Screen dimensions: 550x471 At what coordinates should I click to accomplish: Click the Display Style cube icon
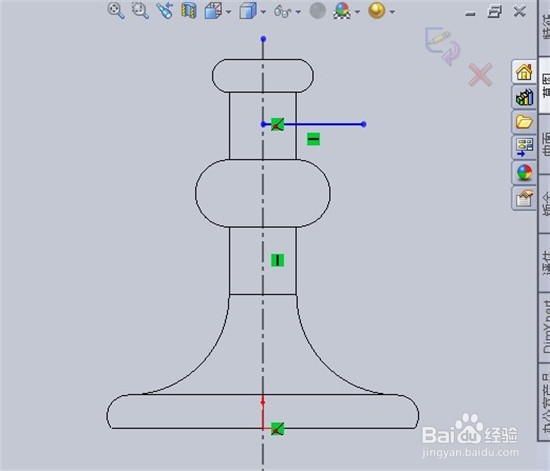coord(248,11)
